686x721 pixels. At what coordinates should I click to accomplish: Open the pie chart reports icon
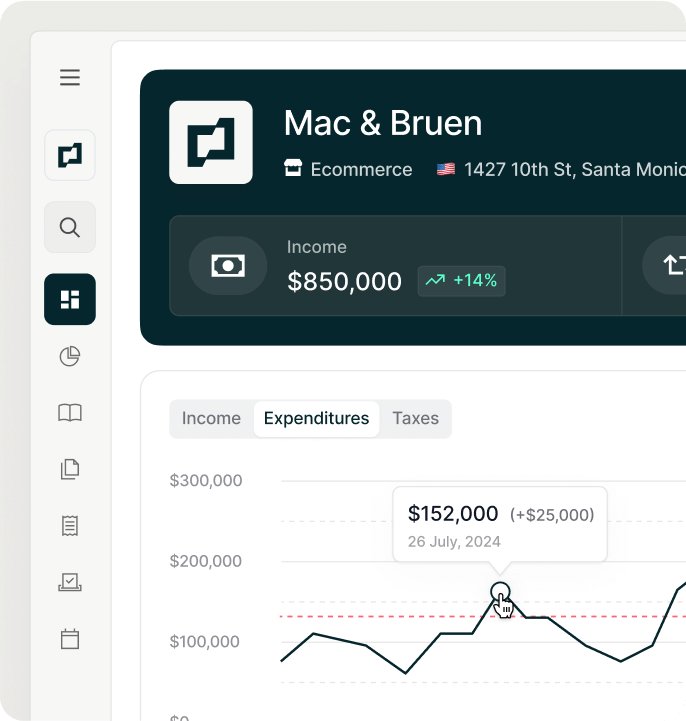70,356
